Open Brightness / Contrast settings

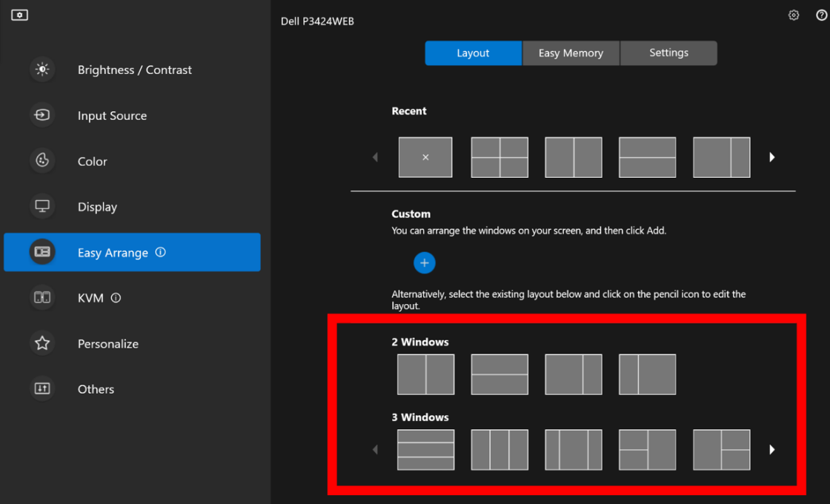(x=135, y=70)
